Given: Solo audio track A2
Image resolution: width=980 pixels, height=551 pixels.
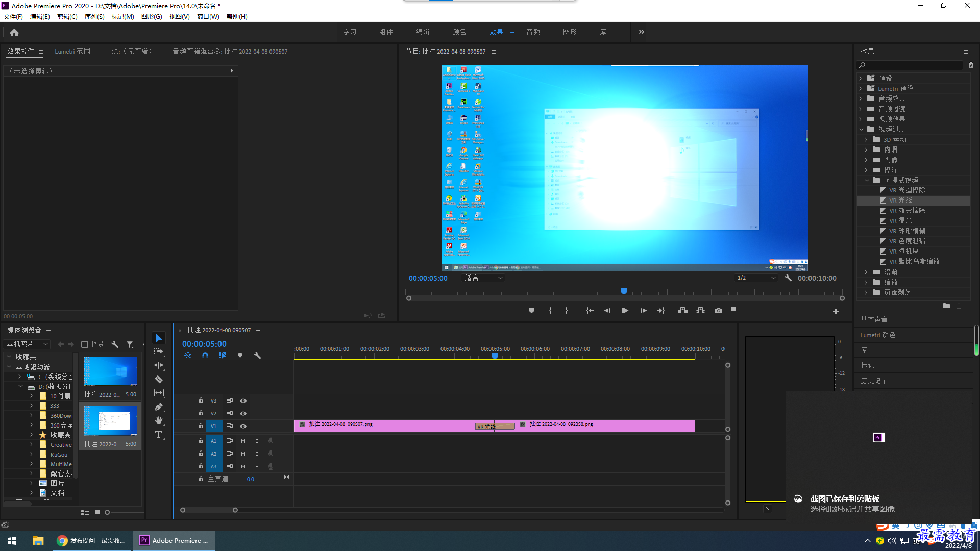Looking at the screenshot, I should [257, 454].
